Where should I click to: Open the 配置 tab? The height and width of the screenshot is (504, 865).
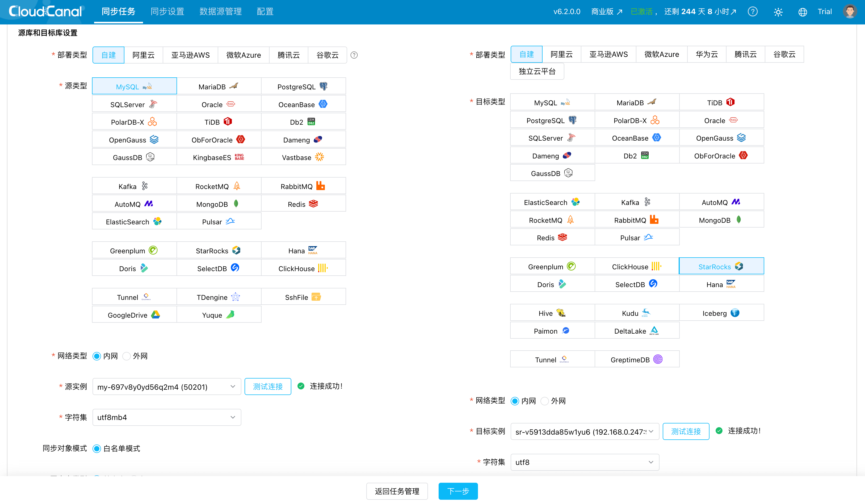(x=265, y=12)
